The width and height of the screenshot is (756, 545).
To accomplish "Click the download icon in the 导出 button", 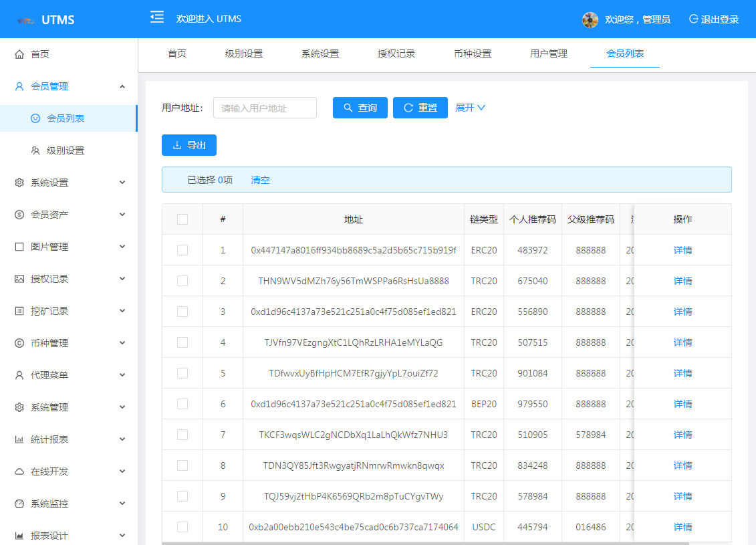I will [177, 145].
